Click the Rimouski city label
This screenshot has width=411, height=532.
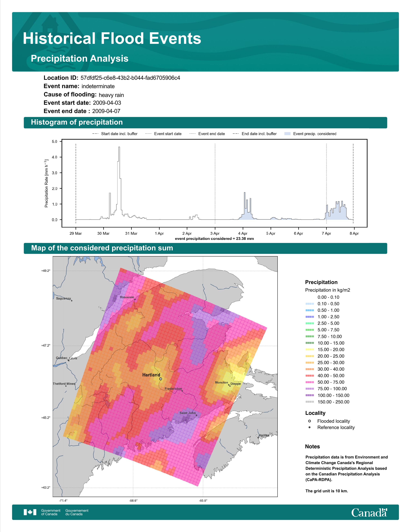click(127, 297)
